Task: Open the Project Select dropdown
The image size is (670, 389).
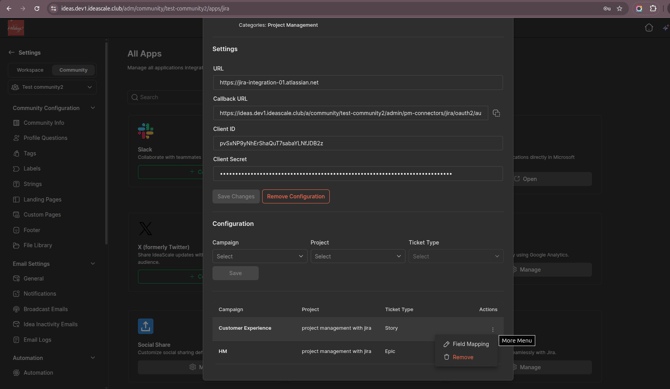Action: [358, 256]
